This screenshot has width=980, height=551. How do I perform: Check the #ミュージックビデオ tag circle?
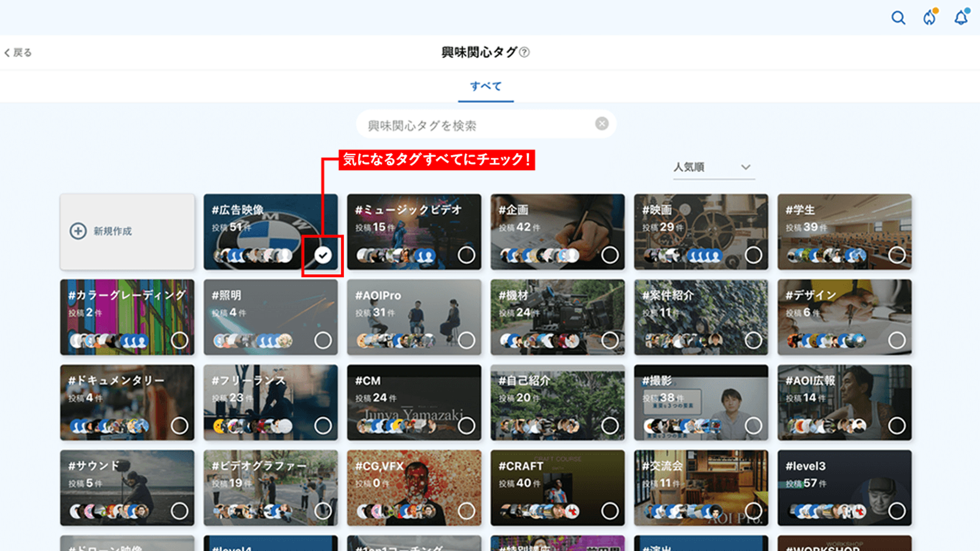pyautogui.click(x=466, y=255)
